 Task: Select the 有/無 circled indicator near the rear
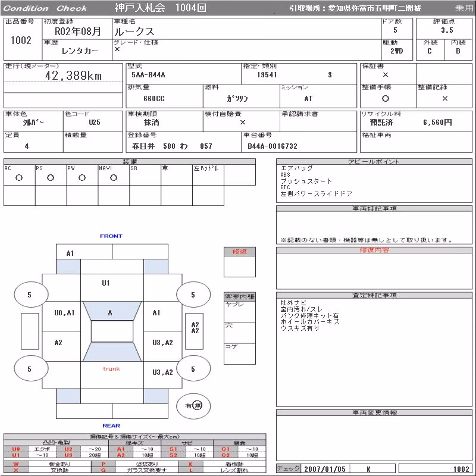[x=193, y=406]
